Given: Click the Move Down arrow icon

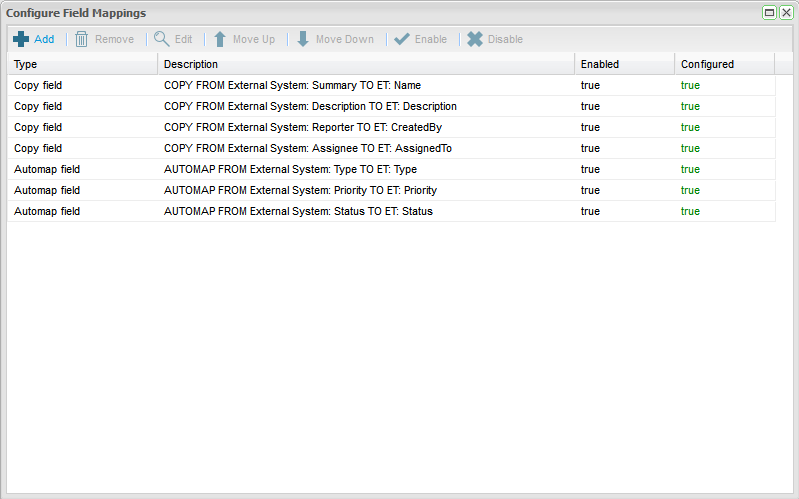Looking at the screenshot, I should [302, 39].
